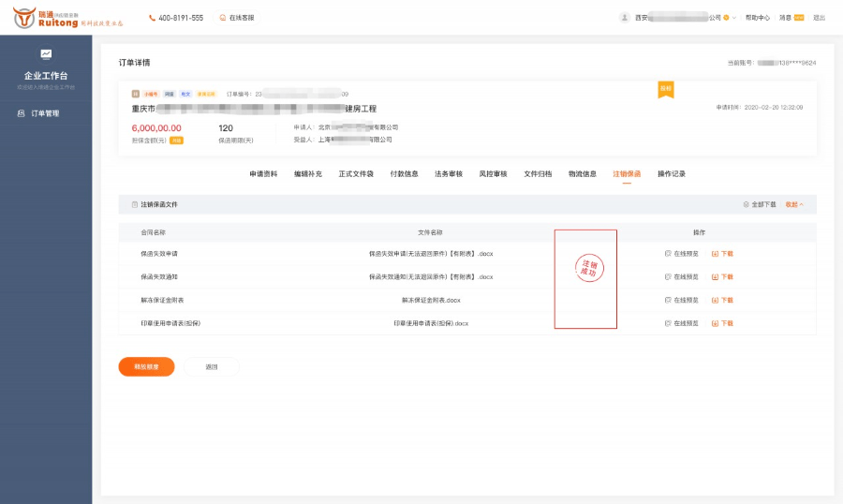This screenshot has height=504, width=843.
Task: Click the 企业工作台 workbench chart icon
Action: point(46,53)
